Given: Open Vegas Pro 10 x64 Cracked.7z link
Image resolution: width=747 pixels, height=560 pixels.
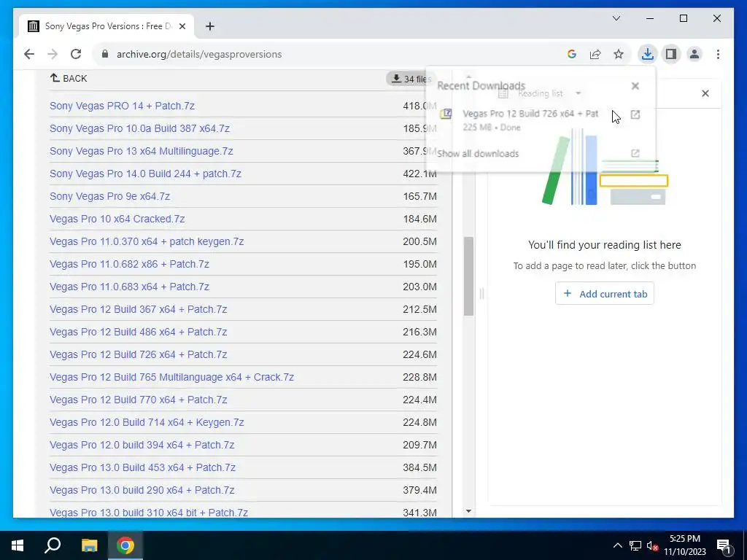Looking at the screenshot, I should tap(117, 219).
